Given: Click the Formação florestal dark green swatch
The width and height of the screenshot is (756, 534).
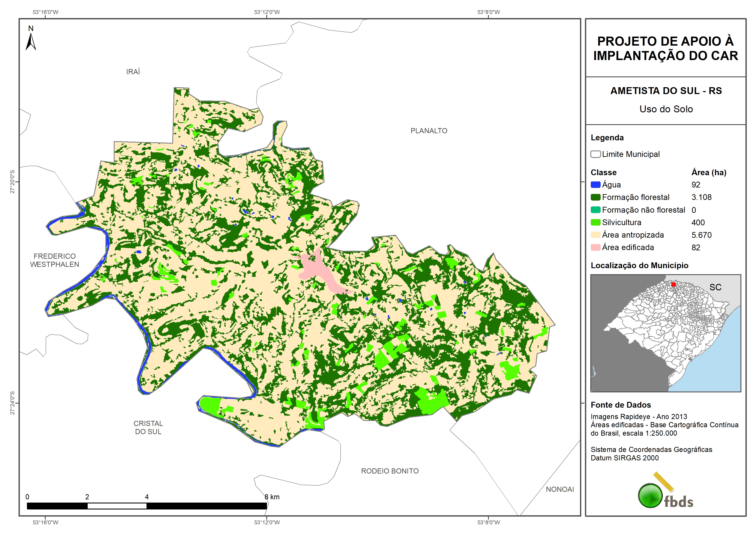Looking at the screenshot, I should [x=595, y=197].
